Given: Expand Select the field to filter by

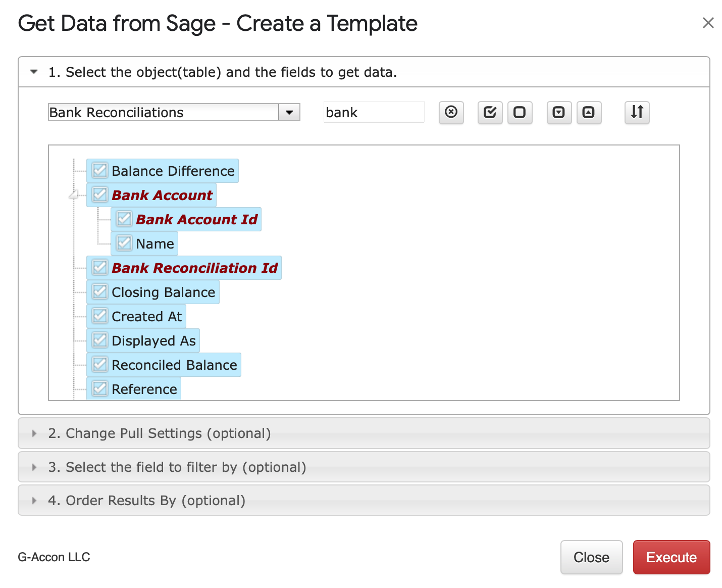Looking at the screenshot, I should click(x=364, y=467).
